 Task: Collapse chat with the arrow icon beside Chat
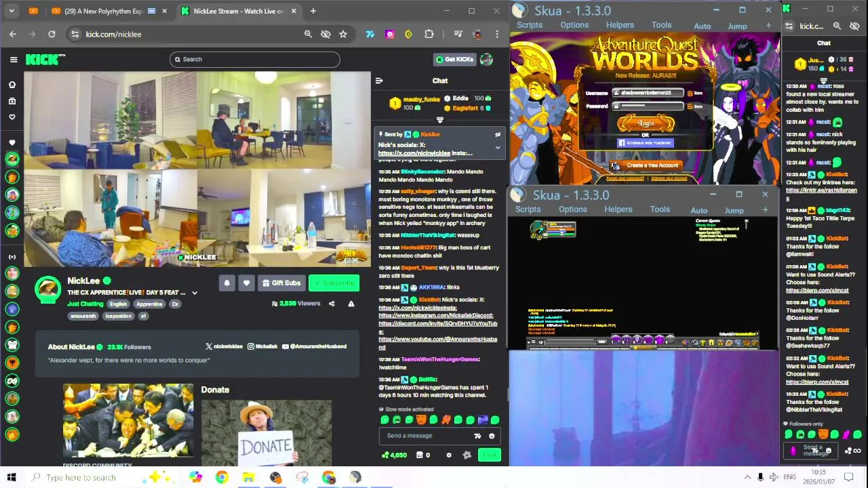click(x=379, y=81)
